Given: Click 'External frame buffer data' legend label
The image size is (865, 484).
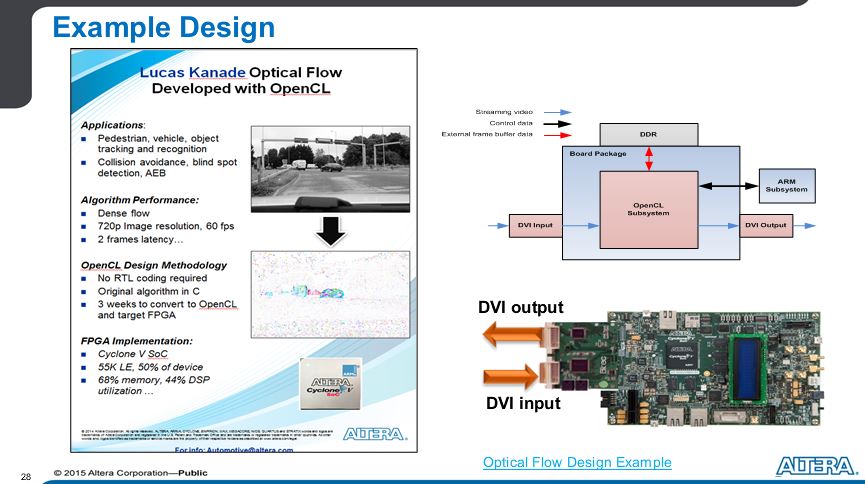Looking at the screenshot, I should coord(487,134).
